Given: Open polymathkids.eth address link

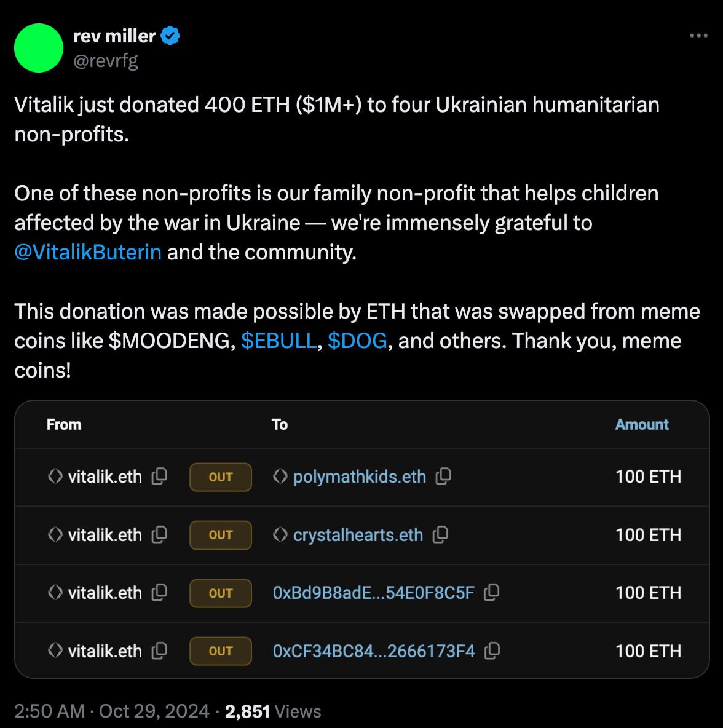Looking at the screenshot, I should pos(360,477).
